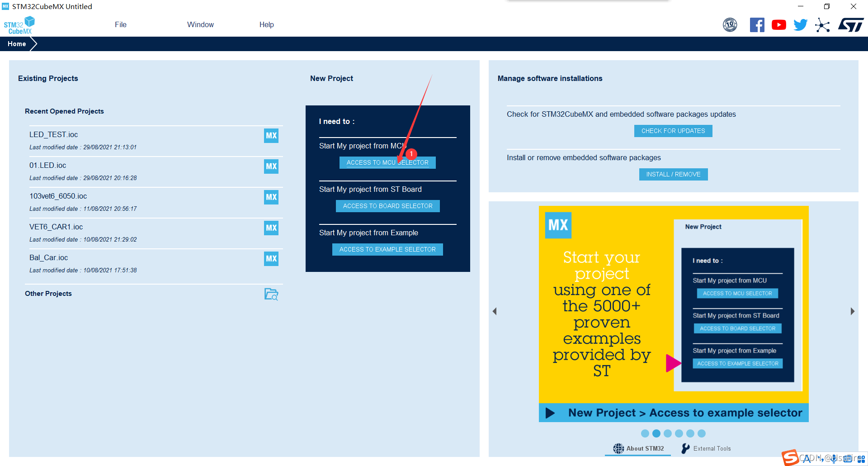The image size is (868, 466).
Task: Click INSTALL / REMOVE button
Action: 673,174
